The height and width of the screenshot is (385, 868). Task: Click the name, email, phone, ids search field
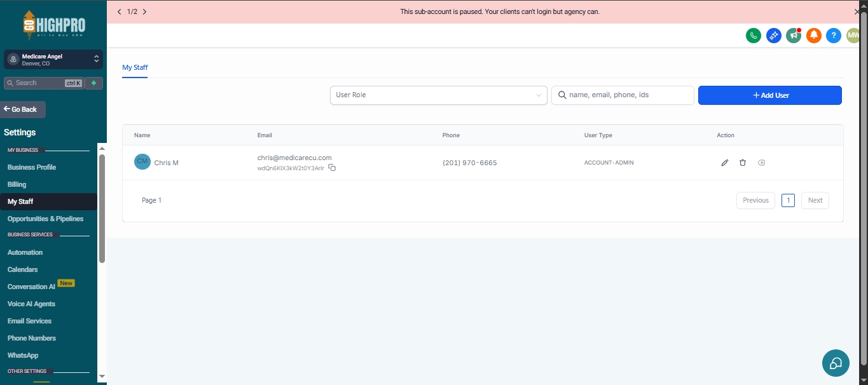[623, 95]
